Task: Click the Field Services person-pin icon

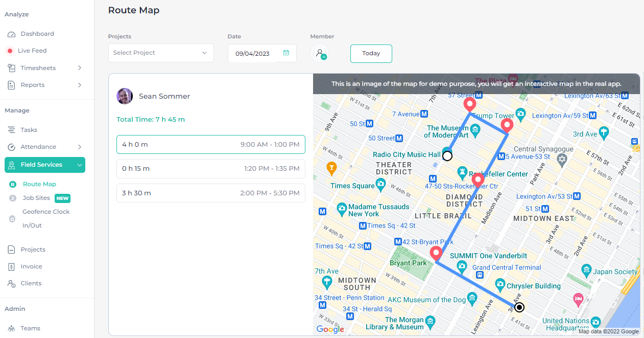Action: click(x=12, y=165)
